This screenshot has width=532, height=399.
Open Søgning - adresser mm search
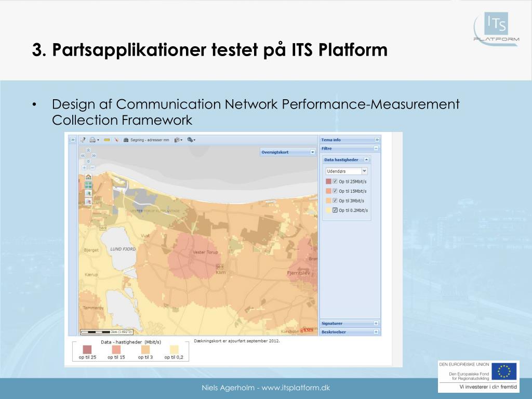tap(150, 140)
